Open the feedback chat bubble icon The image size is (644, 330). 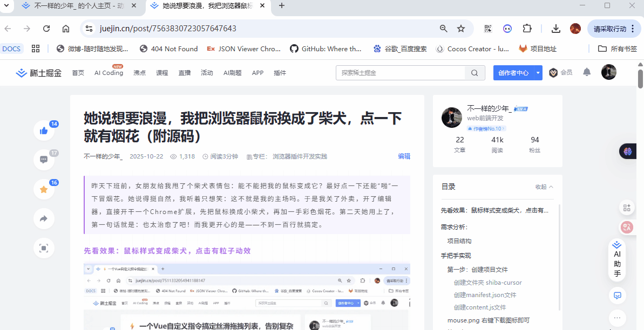tap(617, 295)
